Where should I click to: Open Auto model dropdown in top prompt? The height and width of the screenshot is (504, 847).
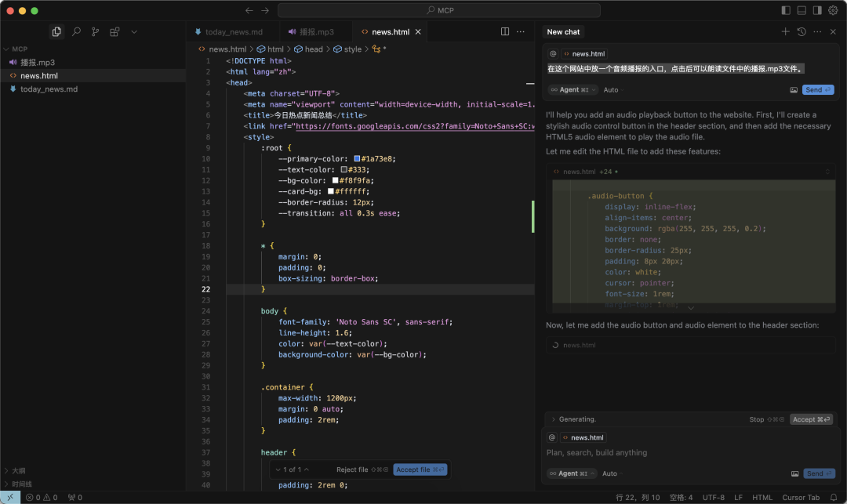coord(613,90)
